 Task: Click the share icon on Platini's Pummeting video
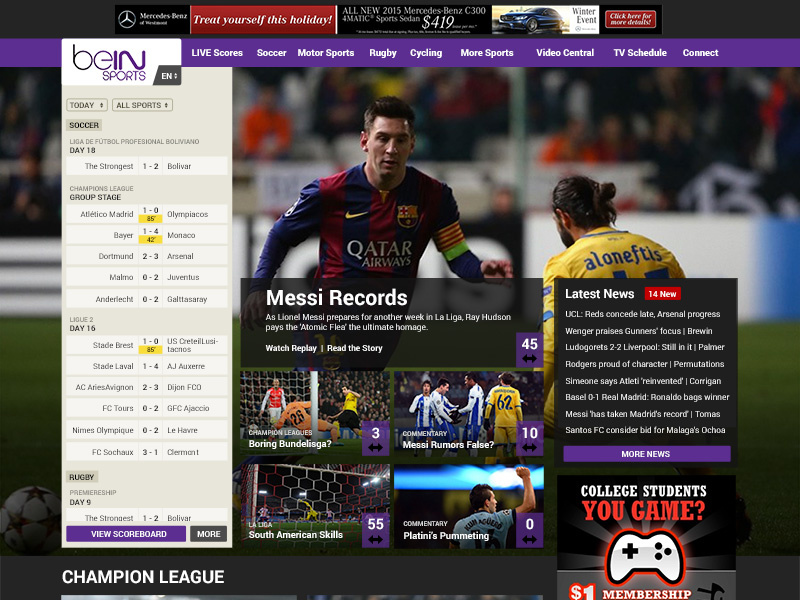click(530, 537)
